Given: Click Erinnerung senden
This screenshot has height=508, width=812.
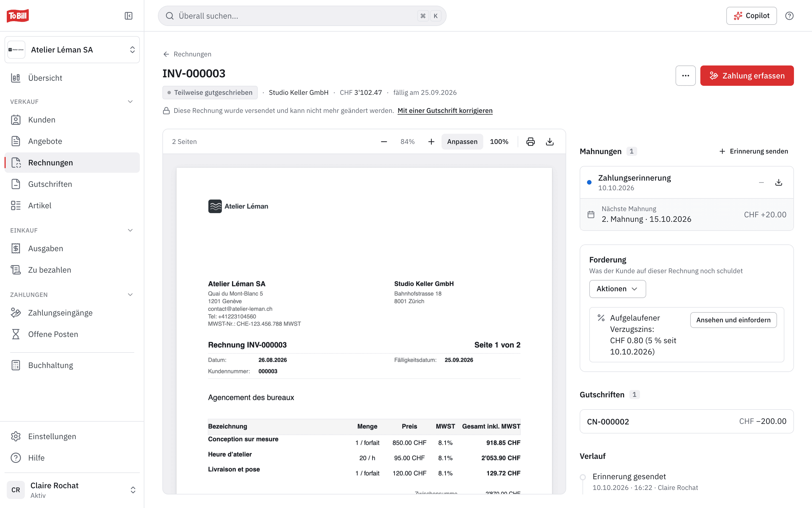Looking at the screenshot, I should tap(754, 151).
